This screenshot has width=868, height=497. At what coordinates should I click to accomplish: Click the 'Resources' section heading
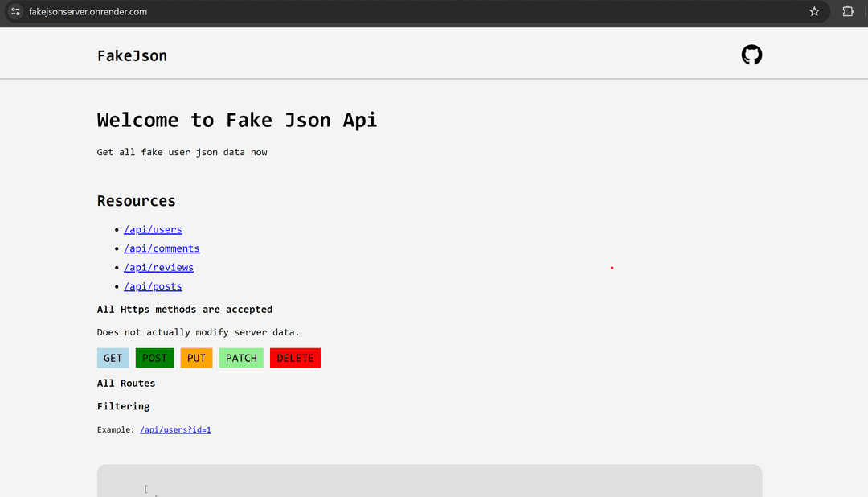[x=136, y=200]
